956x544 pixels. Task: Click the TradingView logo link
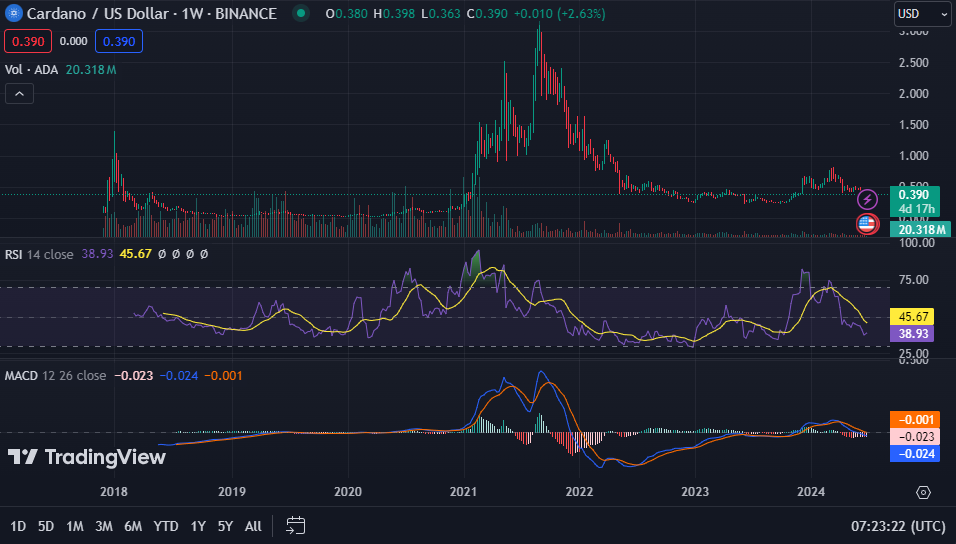point(86,457)
